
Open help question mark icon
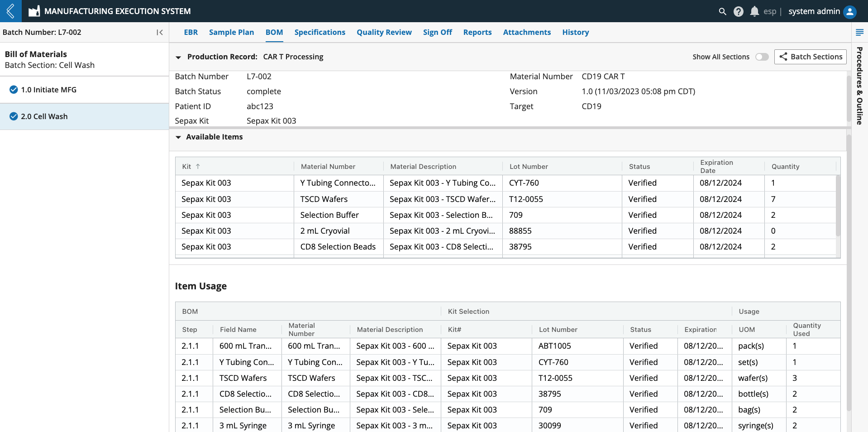coord(738,11)
